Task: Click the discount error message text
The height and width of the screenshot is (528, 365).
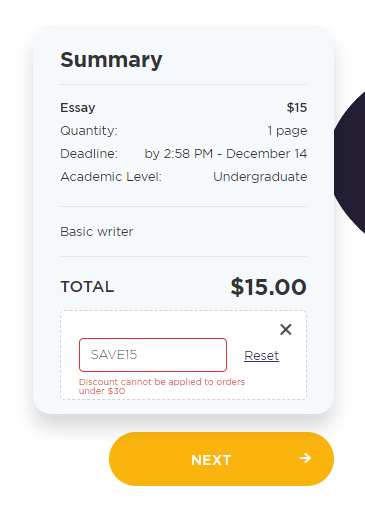Action: [162, 386]
